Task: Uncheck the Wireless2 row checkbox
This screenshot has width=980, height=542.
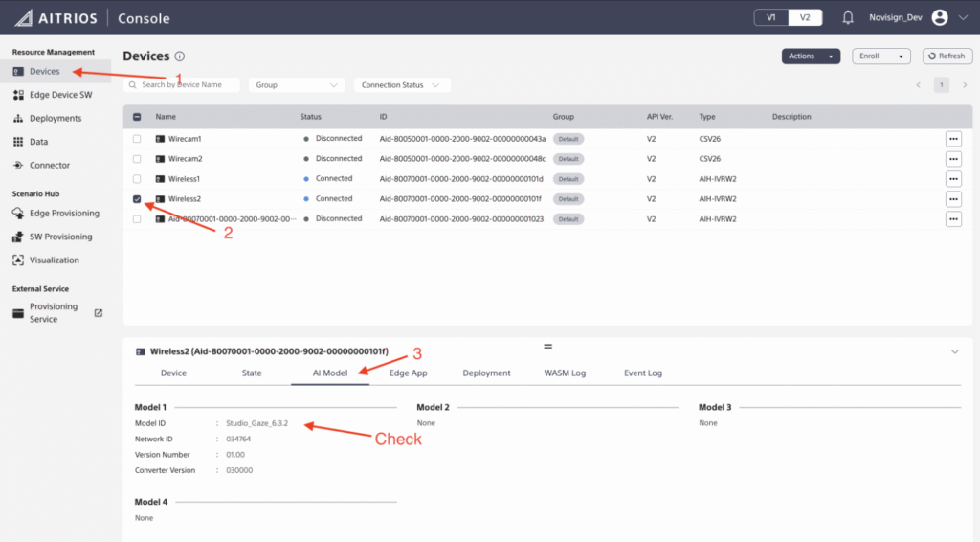Action: 137,199
